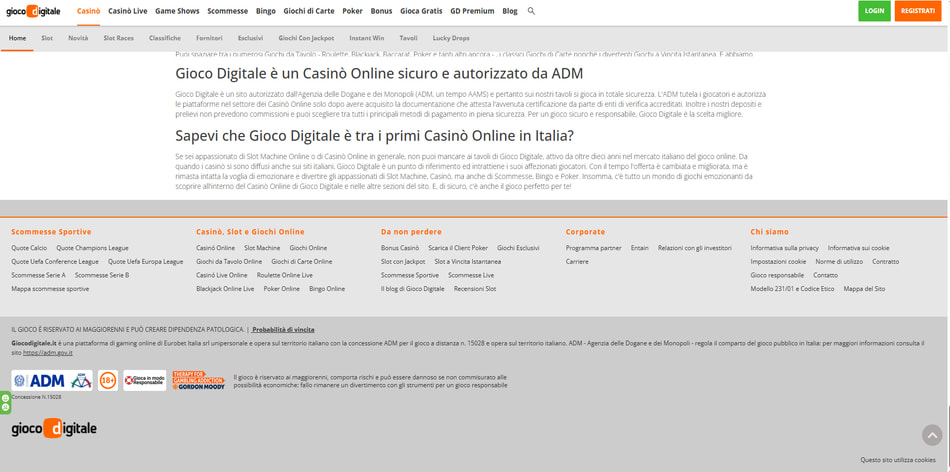Open Quote Uefa Europa League link

point(145,262)
